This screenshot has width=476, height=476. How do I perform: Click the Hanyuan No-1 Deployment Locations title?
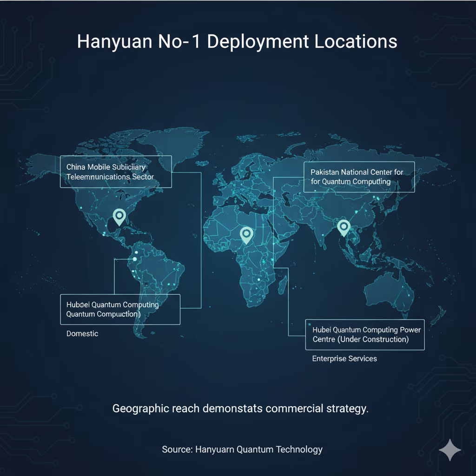238,42
